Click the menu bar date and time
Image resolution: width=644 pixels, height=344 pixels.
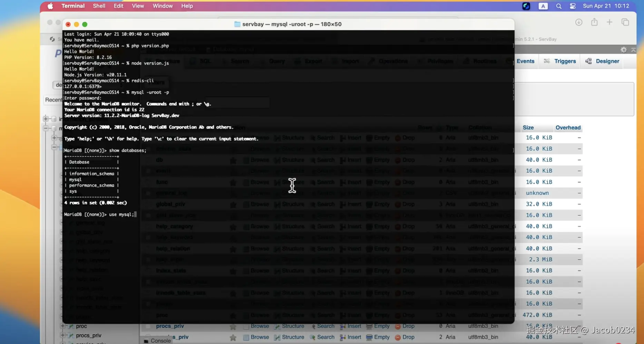click(606, 6)
